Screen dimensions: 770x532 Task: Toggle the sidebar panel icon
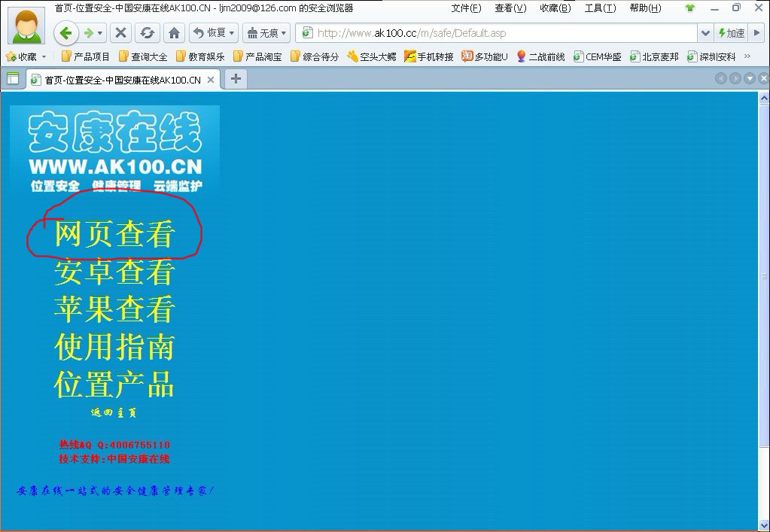(13, 78)
